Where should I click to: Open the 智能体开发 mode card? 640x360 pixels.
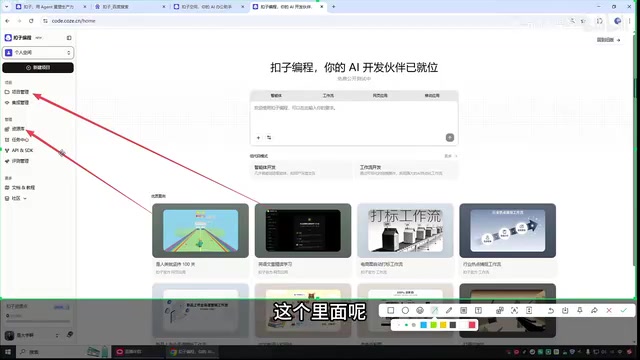[x=301, y=170]
